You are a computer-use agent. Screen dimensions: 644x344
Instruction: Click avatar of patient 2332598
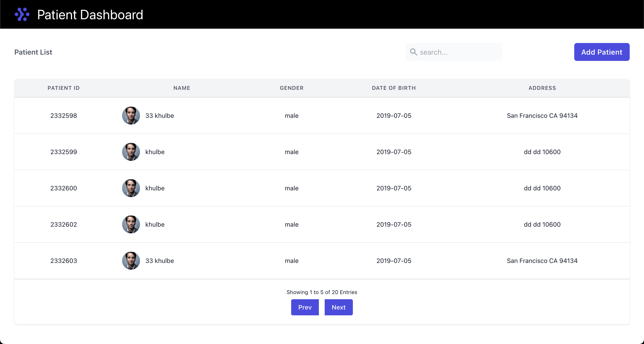[131, 115]
